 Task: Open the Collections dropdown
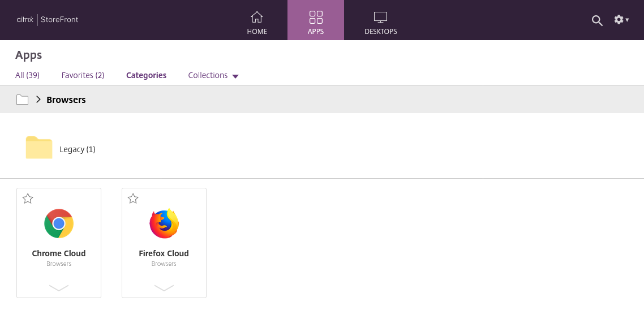coord(213,76)
